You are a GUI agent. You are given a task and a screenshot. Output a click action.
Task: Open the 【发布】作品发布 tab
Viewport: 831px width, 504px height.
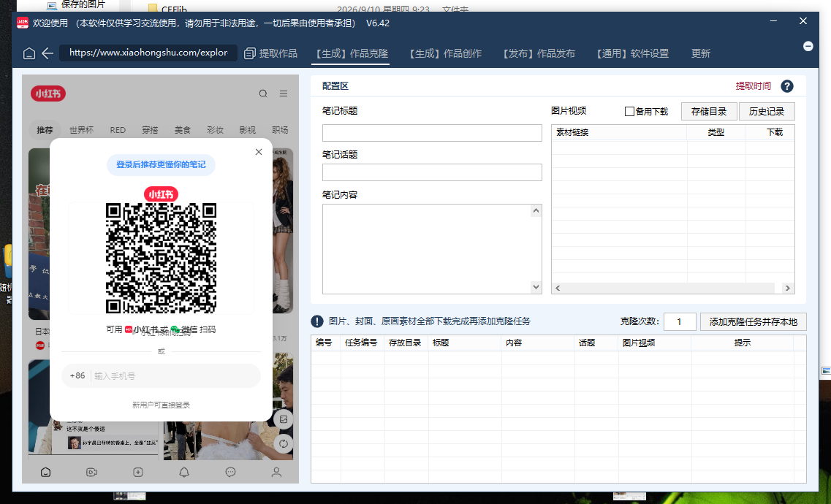[x=539, y=53]
